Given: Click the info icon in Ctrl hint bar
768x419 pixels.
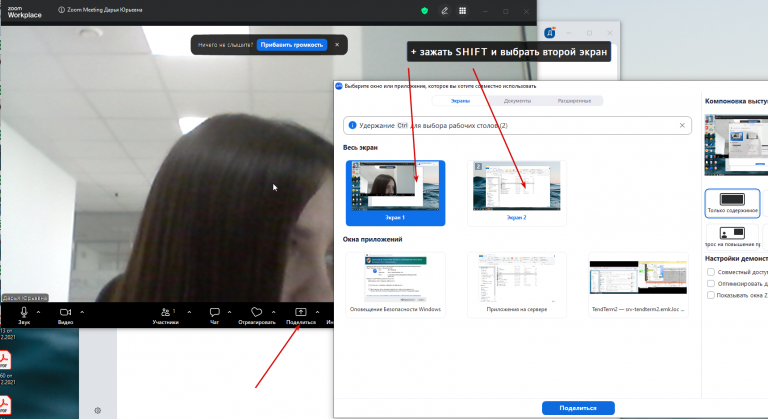Looking at the screenshot, I should 352,125.
